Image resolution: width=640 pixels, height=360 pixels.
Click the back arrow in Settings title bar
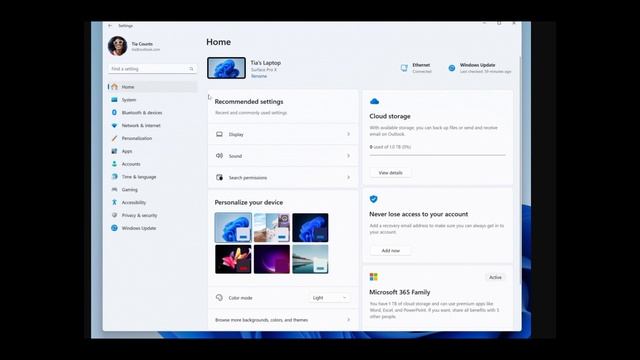coord(110,26)
